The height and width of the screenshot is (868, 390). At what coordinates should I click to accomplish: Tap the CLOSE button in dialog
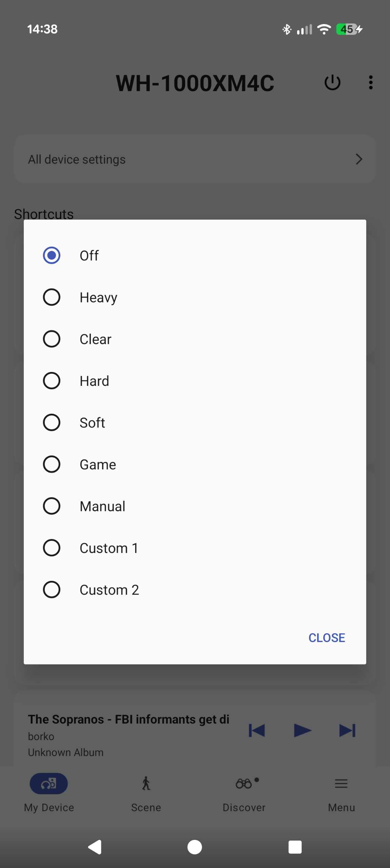[x=327, y=638]
